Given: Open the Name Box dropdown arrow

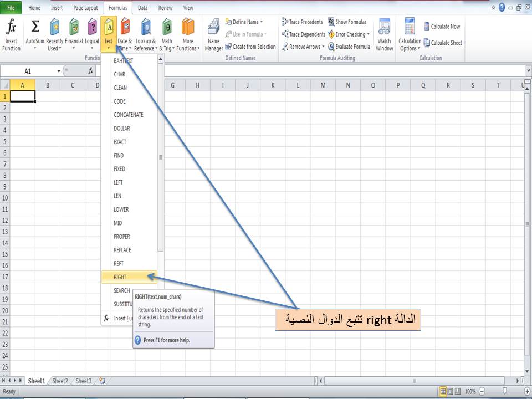Looking at the screenshot, I should click(x=59, y=71).
